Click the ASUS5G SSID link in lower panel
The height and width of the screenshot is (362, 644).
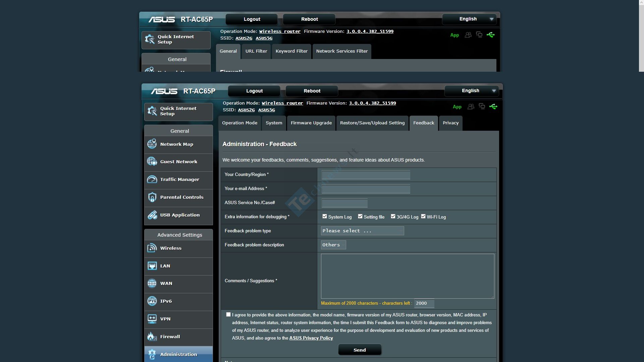[266, 110]
